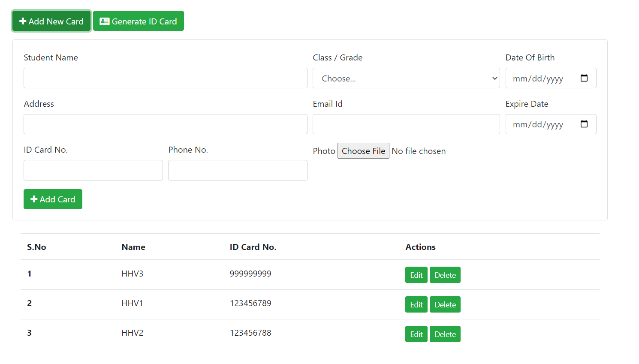Click the Date Of Birth date text area
The width and height of the screenshot is (639, 364).
click(538, 79)
